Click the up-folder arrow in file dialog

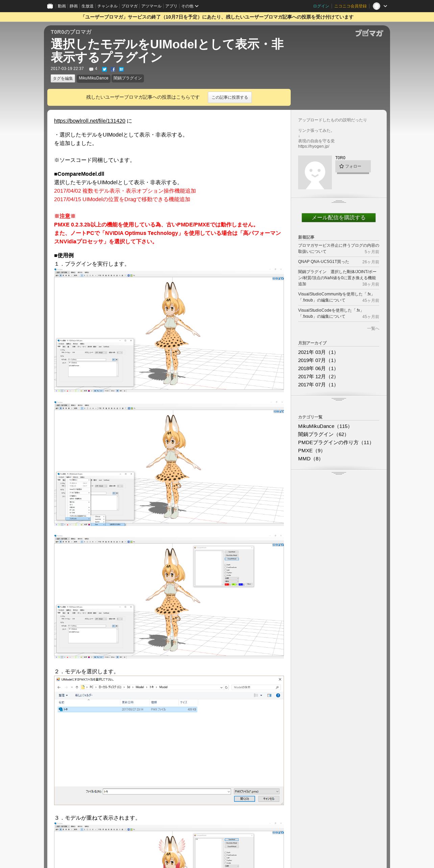coord(77,687)
